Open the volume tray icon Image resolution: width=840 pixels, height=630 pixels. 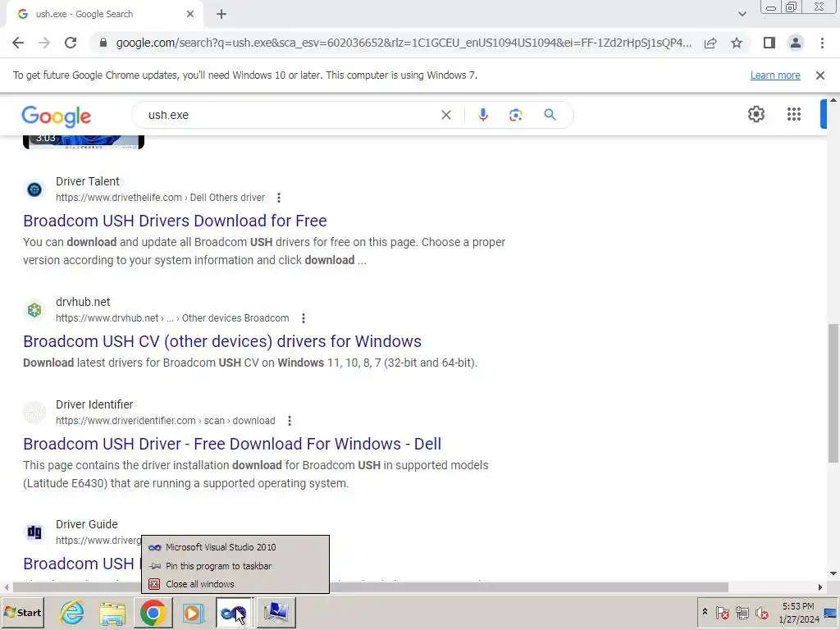coord(762,612)
